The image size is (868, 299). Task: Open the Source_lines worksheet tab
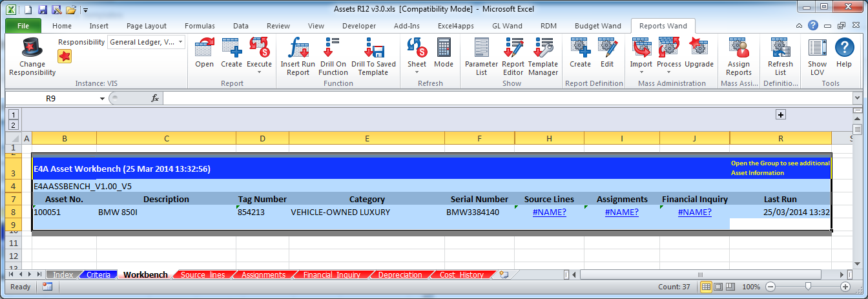pos(203,274)
